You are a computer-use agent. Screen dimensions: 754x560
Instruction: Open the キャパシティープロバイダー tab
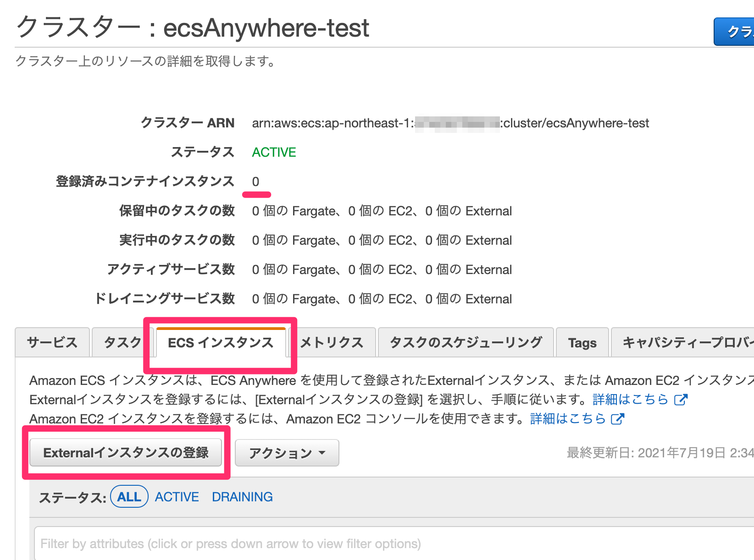click(683, 342)
